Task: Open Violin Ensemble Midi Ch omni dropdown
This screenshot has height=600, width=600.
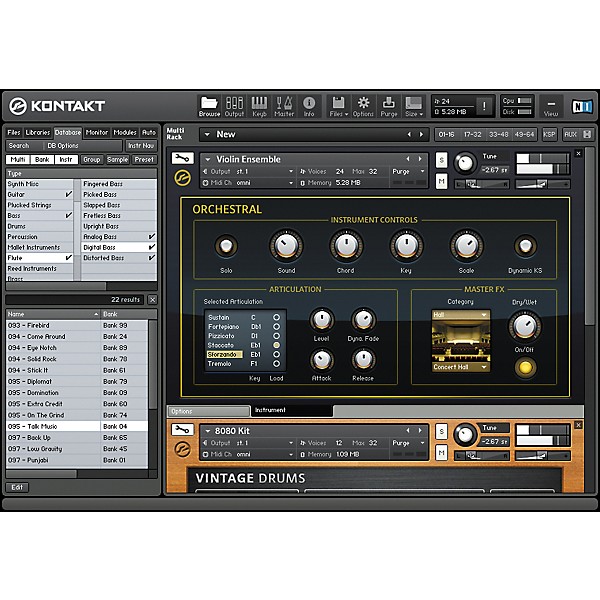Action: 291,183
